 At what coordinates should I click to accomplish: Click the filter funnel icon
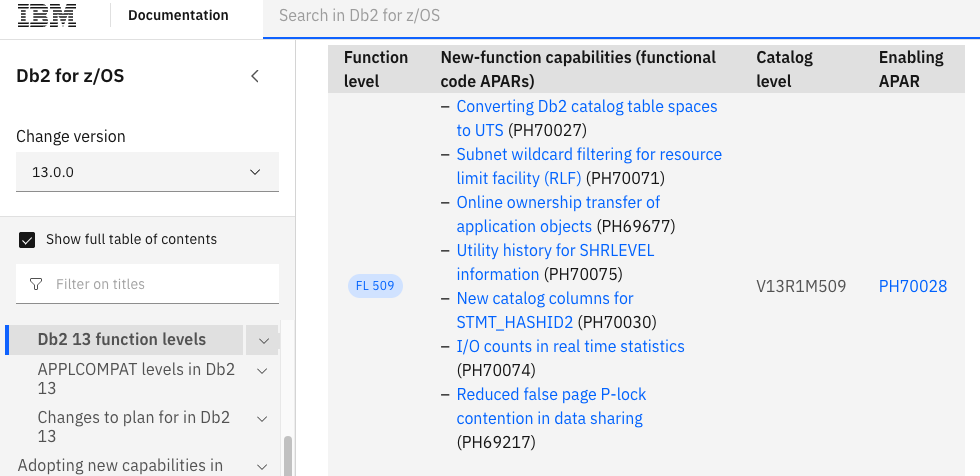(36, 284)
